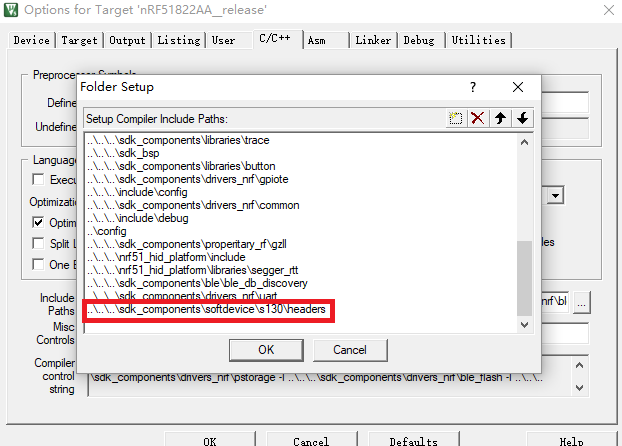Click the Move Down arrow icon
622x446 pixels.
[x=522, y=118]
